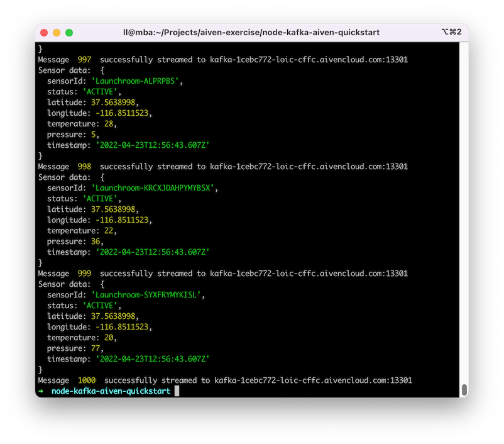The image size is (504, 444).
Task: Click the scrollbar thumb at the bottom right
Action: pos(464,389)
